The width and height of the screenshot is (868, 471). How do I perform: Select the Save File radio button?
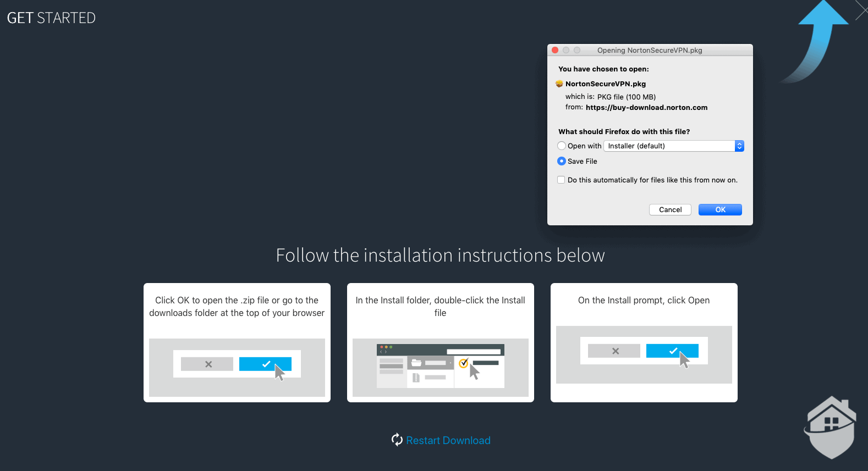pyautogui.click(x=561, y=161)
